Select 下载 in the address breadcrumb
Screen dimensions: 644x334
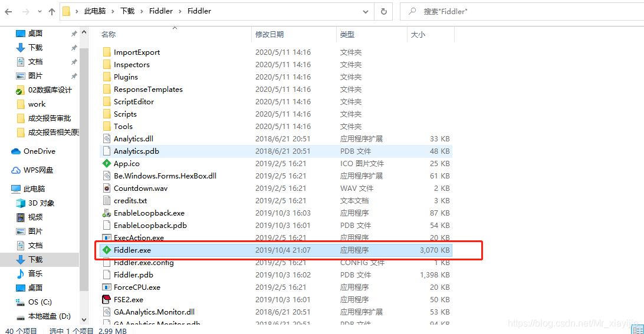click(127, 11)
